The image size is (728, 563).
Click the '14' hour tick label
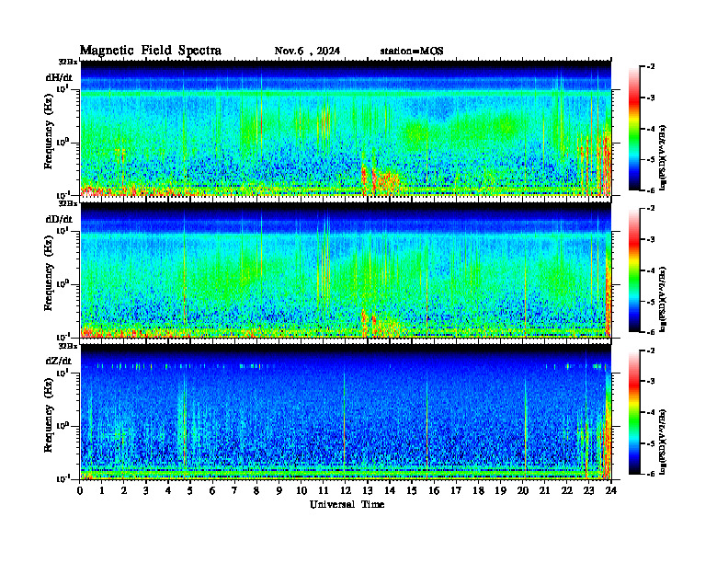[390, 490]
